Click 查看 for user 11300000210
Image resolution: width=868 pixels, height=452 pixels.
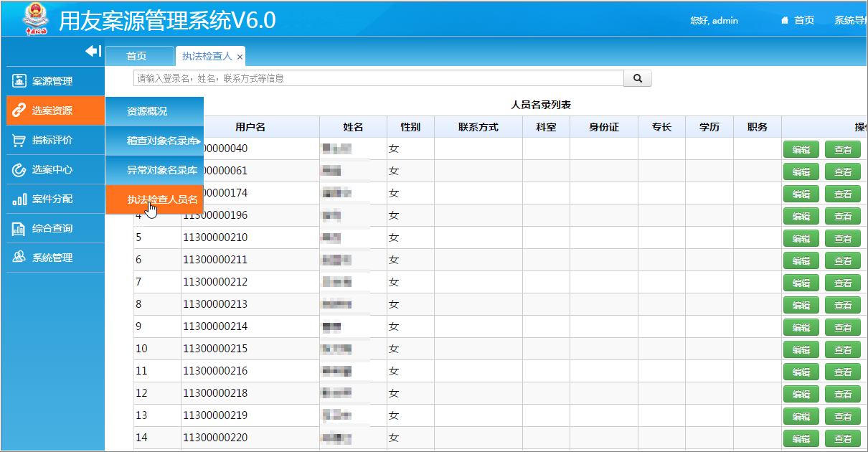843,238
